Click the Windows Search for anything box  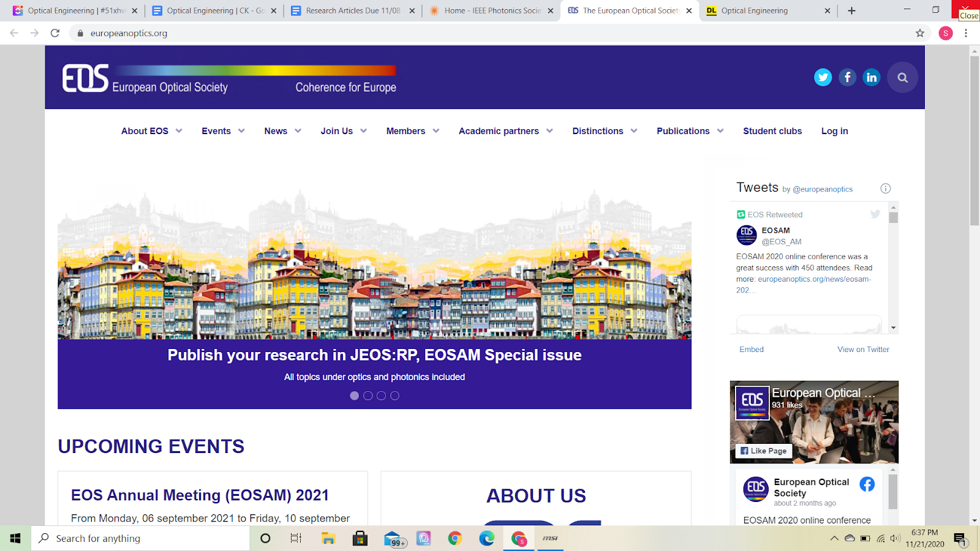(x=140, y=538)
